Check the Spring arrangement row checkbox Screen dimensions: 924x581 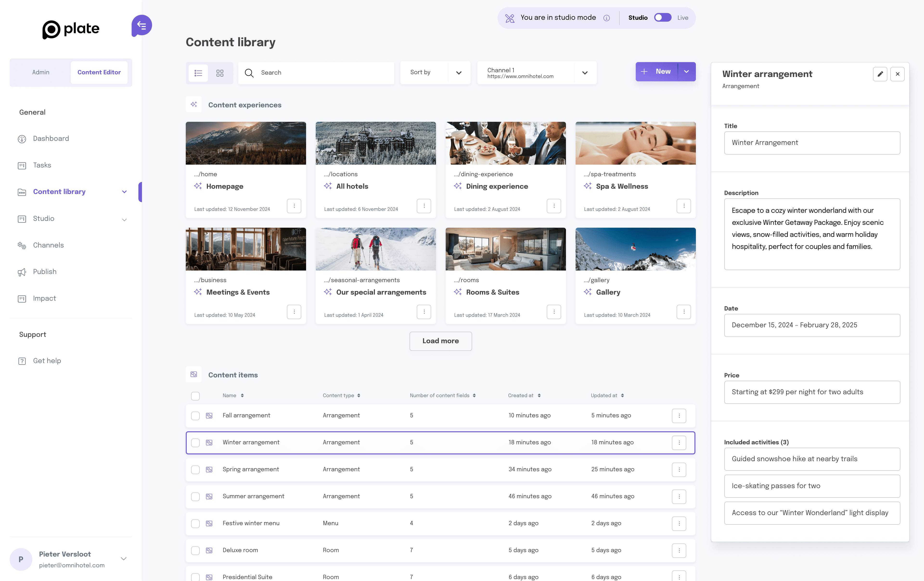pyautogui.click(x=195, y=470)
